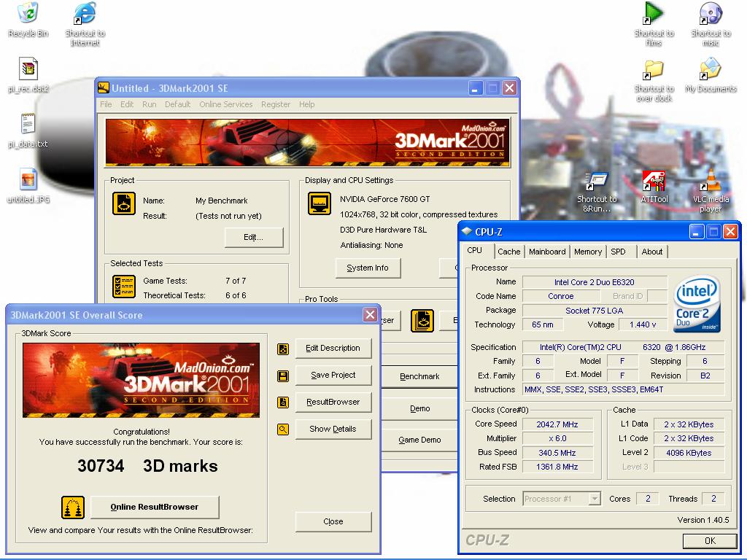The image size is (747, 560).
Task: Click the Level 2 4096 KBytes value
Action: [689, 453]
